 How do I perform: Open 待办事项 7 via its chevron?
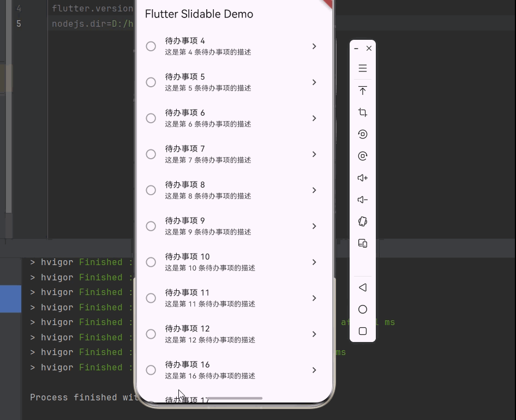tap(314, 154)
